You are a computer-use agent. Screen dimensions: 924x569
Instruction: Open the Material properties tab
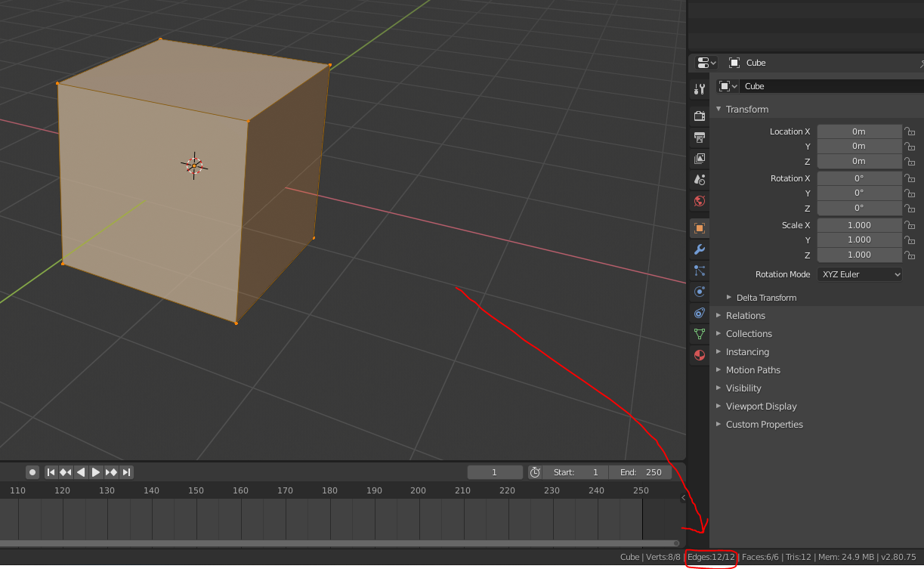pyautogui.click(x=700, y=355)
